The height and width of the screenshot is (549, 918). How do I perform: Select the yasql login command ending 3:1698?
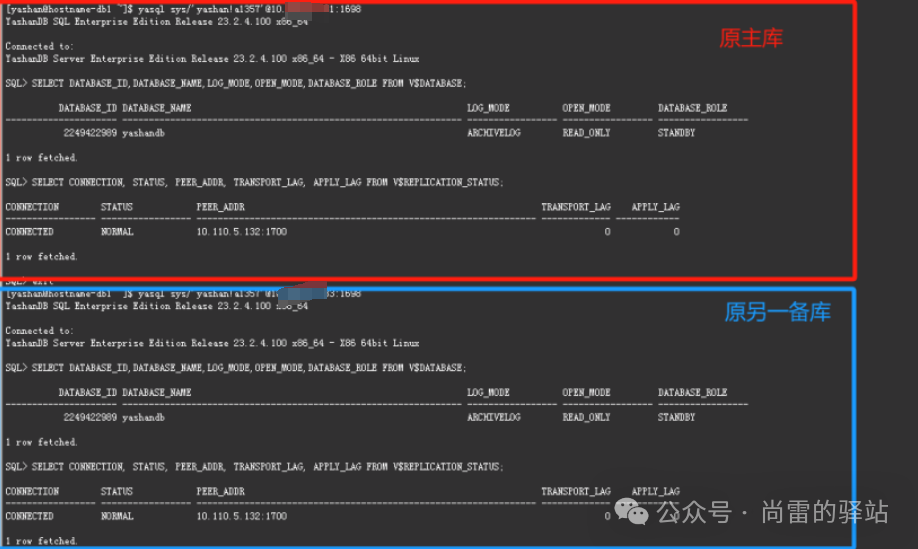tap(249, 294)
